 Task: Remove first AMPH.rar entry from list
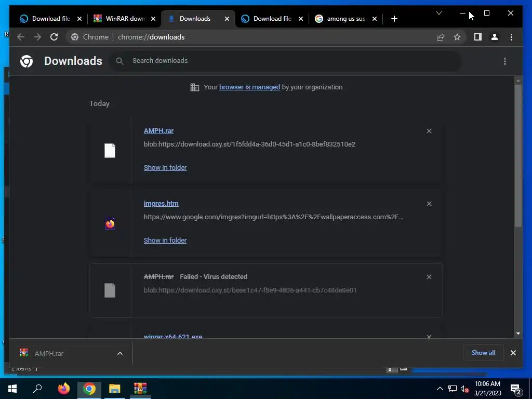coord(429,131)
